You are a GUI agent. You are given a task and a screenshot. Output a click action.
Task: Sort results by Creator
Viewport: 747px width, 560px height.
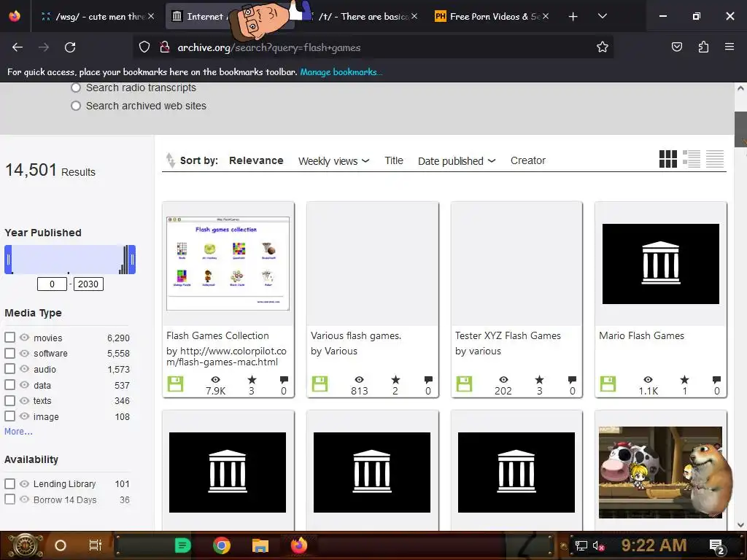pyautogui.click(x=528, y=160)
